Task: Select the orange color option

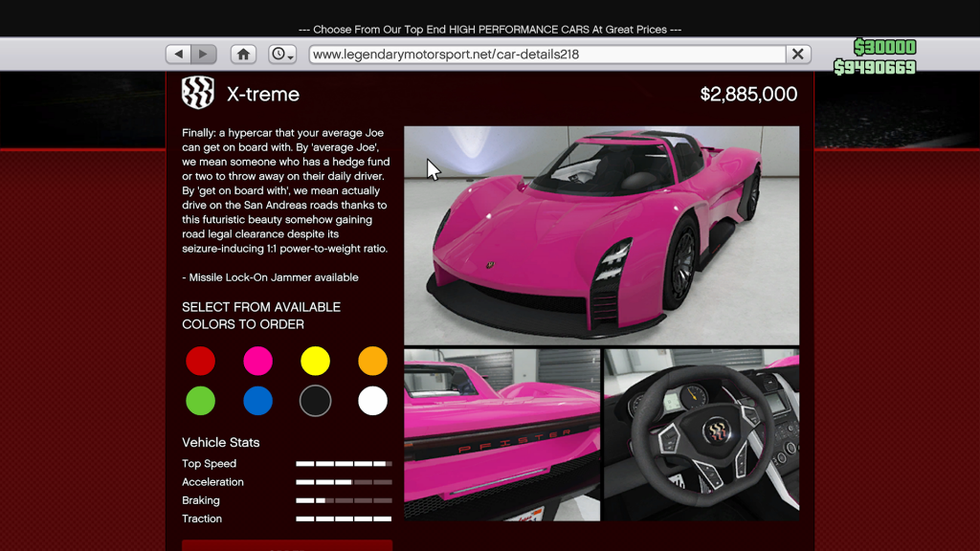Action: 372,361
